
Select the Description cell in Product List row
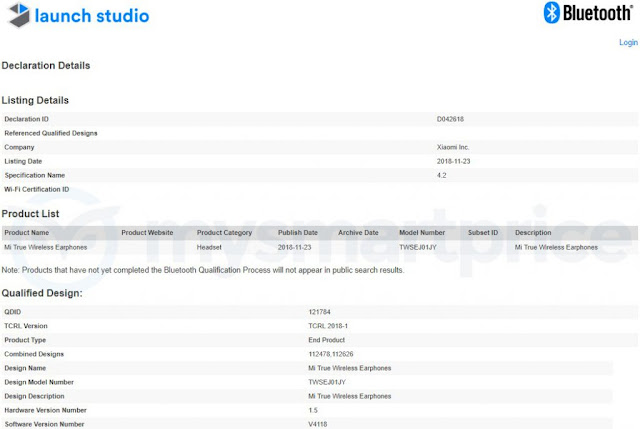pos(556,247)
